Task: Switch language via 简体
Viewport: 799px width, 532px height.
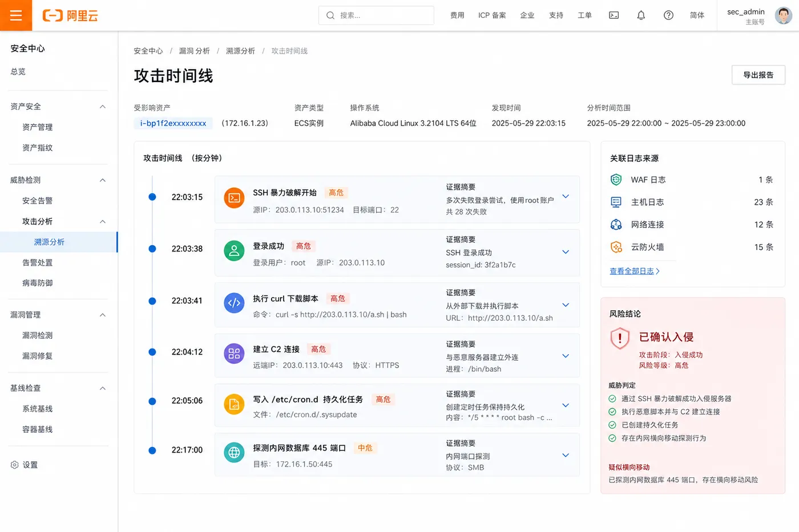Action: (x=697, y=15)
